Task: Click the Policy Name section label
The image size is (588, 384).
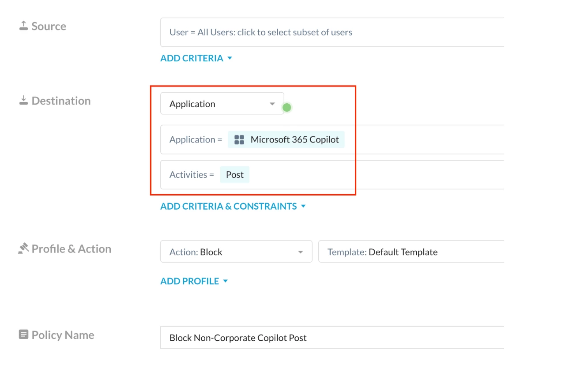Action: tap(63, 335)
